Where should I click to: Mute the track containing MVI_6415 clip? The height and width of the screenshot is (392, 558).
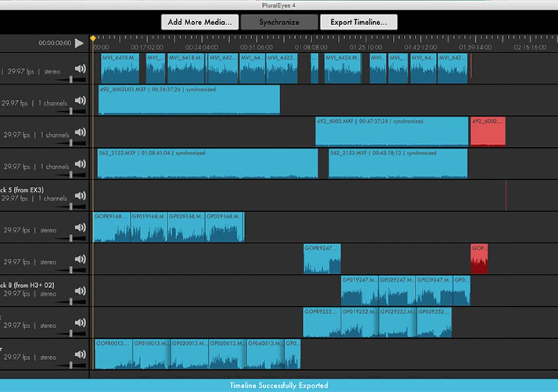point(81,69)
